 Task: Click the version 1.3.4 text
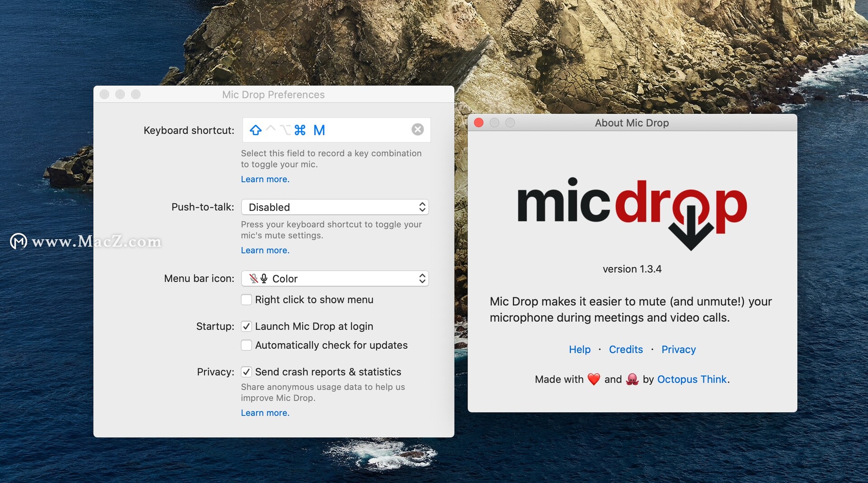point(632,269)
